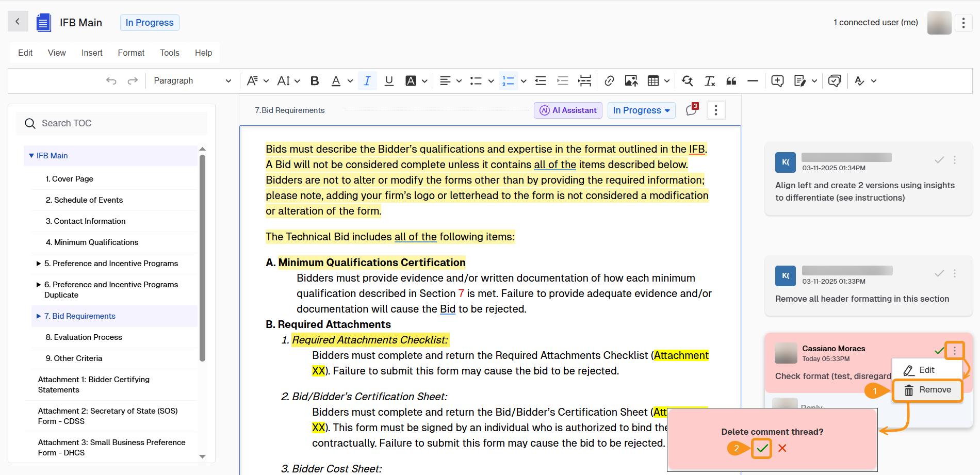Click the remove formatting icon
This screenshot has height=475, width=980.
(710, 81)
